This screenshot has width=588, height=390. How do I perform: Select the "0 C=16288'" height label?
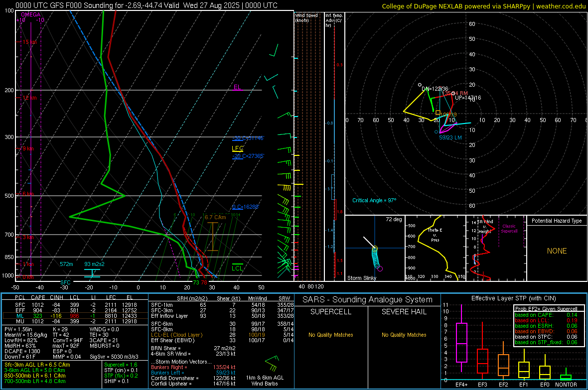coord(245,207)
